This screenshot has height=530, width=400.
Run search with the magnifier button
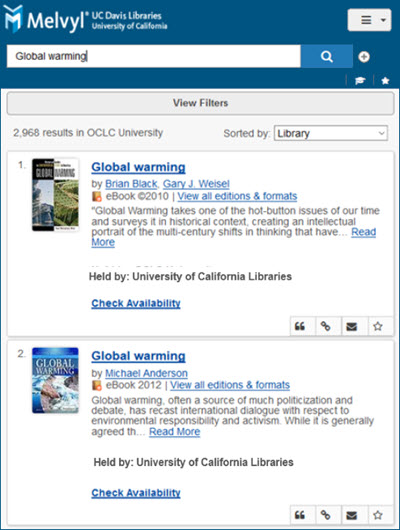pyautogui.click(x=327, y=56)
